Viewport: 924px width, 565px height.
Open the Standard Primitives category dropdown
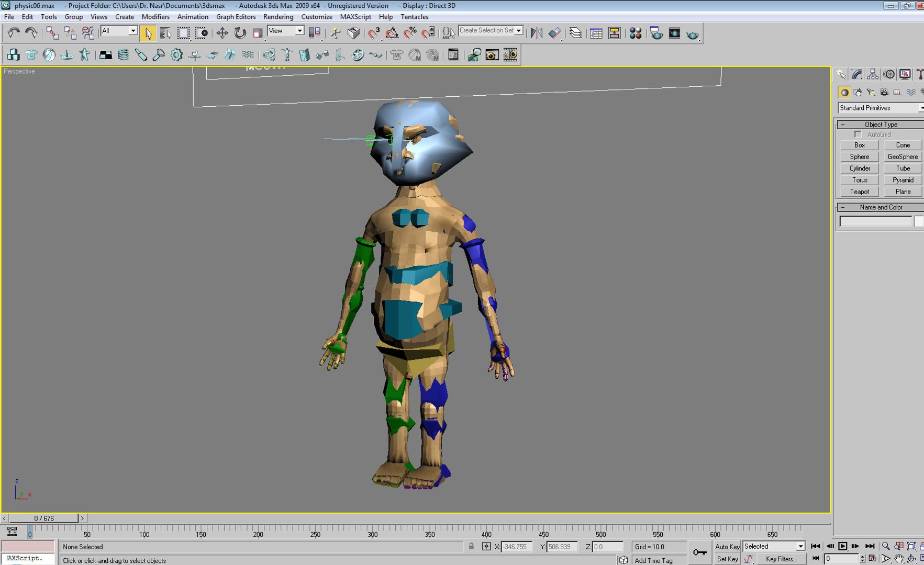tap(881, 108)
